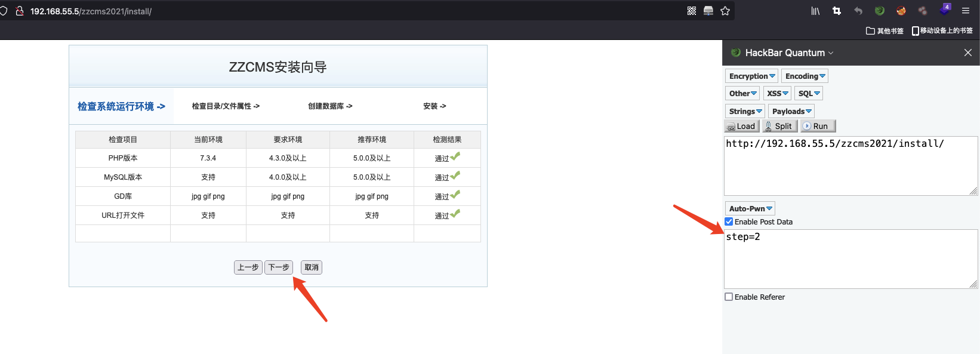The height and width of the screenshot is (354, 980).
Task: Click the 下一步 button
Action: pos(279,267)
